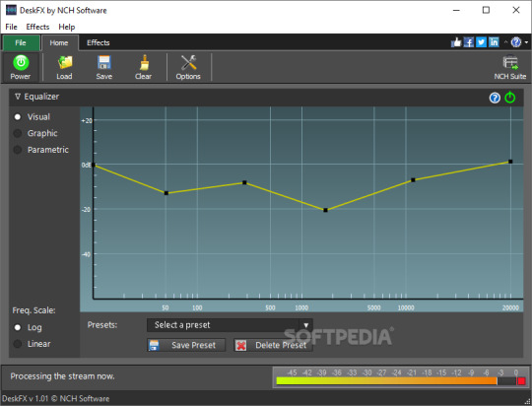Image resolution: width=532 pixels, height=406 pixels.
Task: Click the 'Equalizer' panel title
Action: click(41, 97)
